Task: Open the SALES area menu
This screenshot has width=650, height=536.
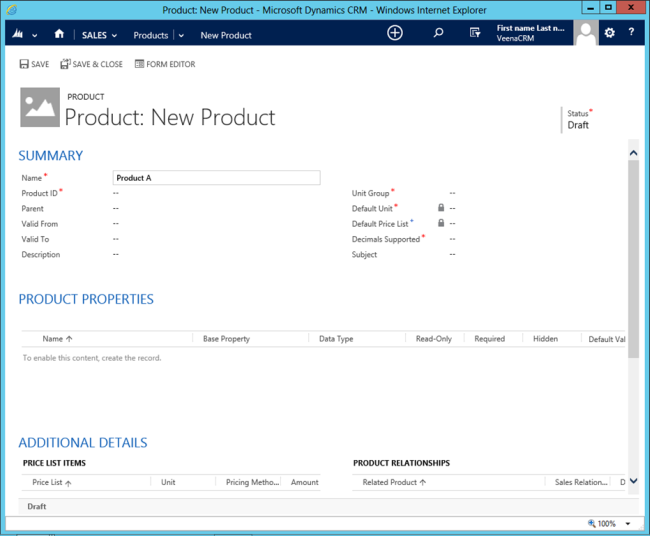Action: (99, 35)
